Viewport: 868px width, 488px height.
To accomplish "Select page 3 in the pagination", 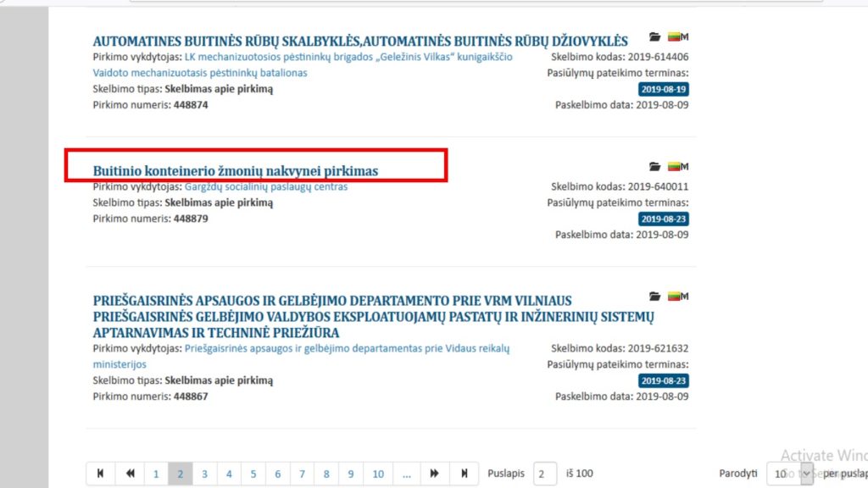I will pos(204,474).
